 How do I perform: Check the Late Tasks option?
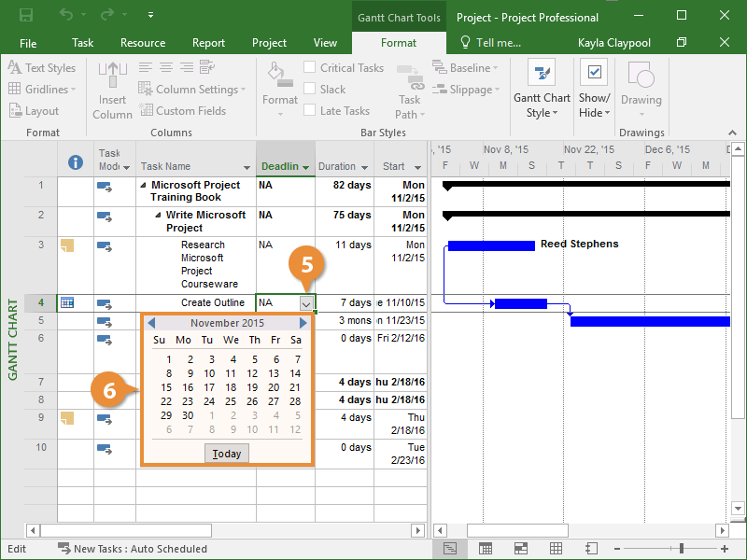click(309, 111)
